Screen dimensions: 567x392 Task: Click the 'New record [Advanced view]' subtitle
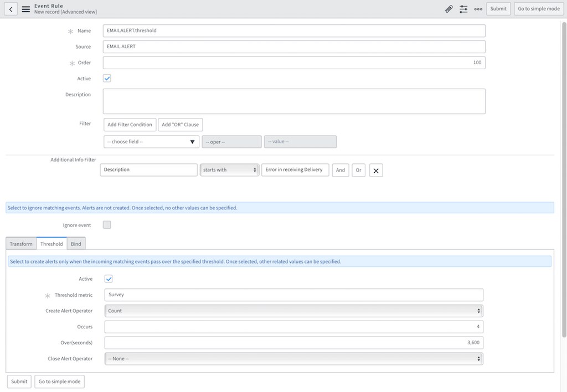65,12
